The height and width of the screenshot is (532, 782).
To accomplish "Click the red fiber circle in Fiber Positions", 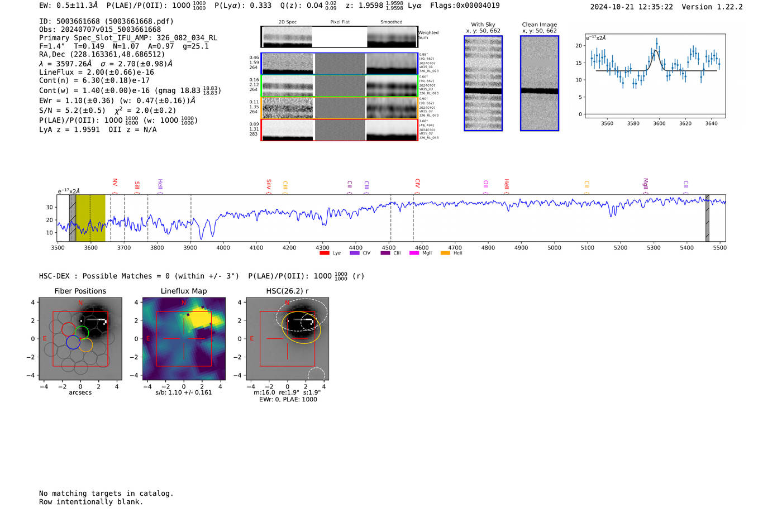I will [x=69, y=329].
